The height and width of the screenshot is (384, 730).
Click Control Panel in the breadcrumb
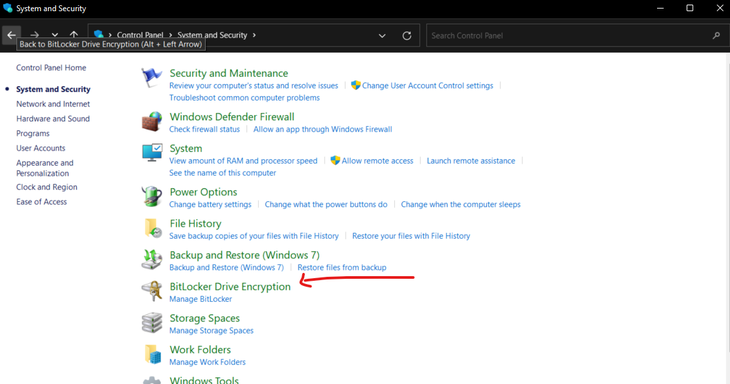[x=140, y=35]
